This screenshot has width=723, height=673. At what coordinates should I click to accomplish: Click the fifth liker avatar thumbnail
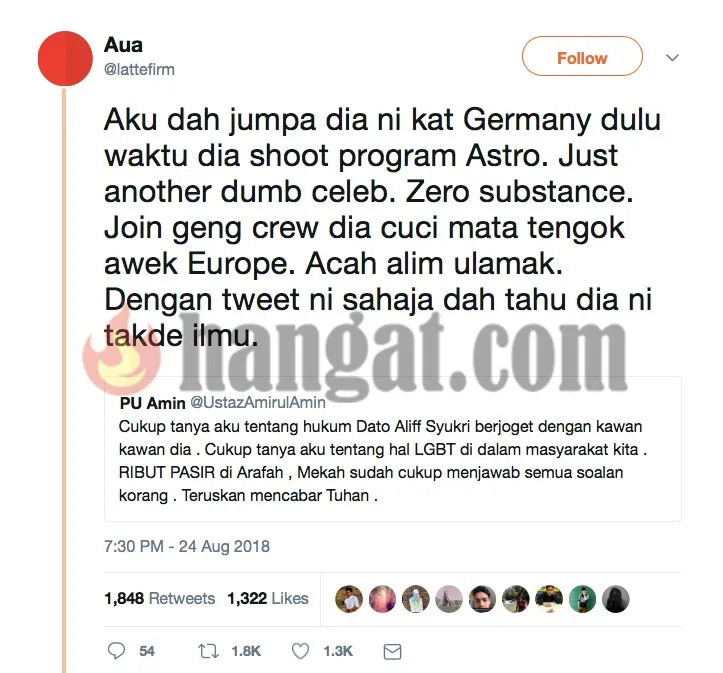[x=482, y=599]
